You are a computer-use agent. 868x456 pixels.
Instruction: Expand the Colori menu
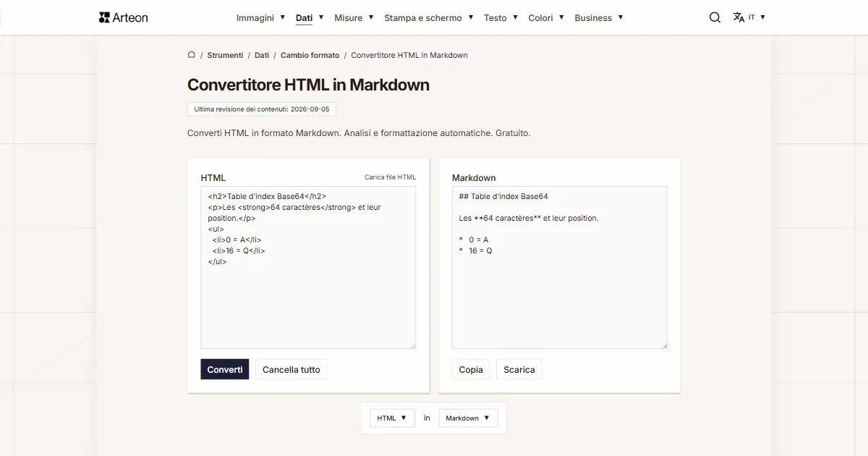click(x=546, y=17)
